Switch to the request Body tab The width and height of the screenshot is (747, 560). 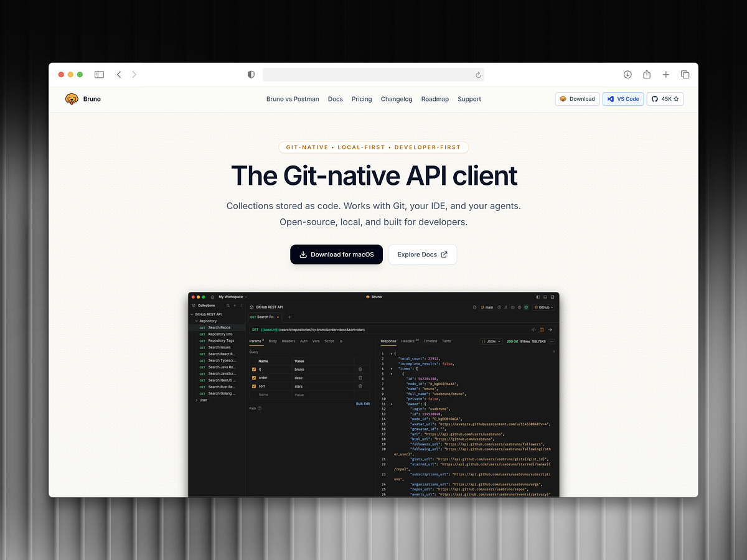coord(273,341)
